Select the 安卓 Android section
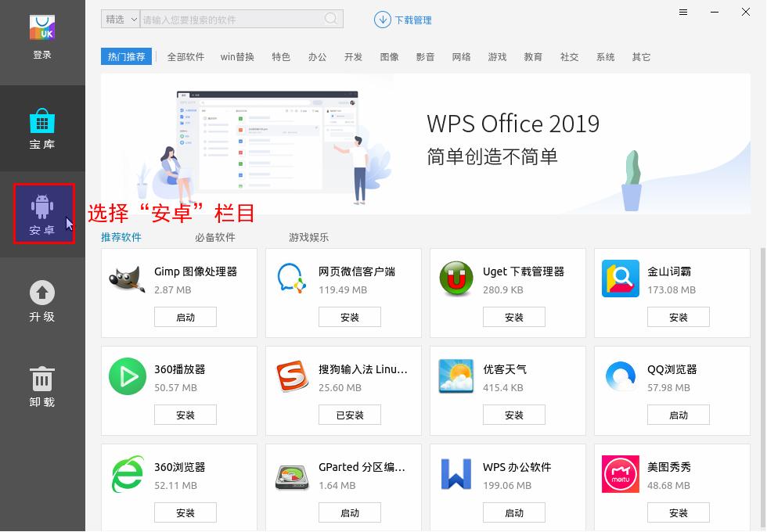The height and width of the screenshot is (532, 767). pos(44,214)
